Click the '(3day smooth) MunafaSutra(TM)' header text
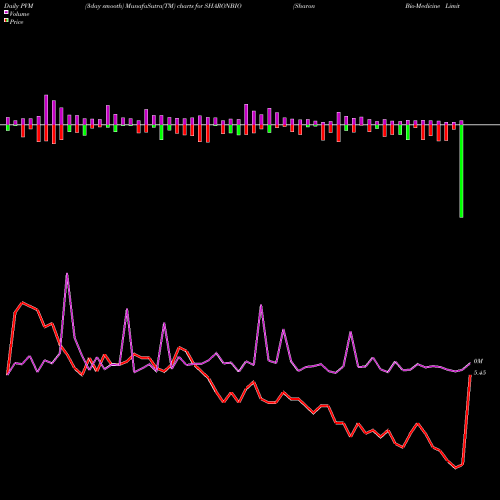Screen dimensions: 500x500 130,6
